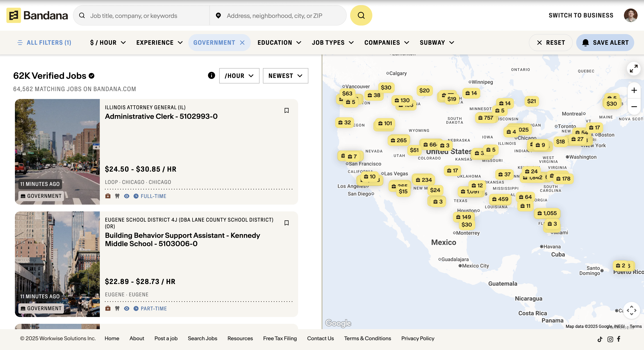Click the 757 jobs map cluster marker
Screen dimensions: 644x350
point(486,118)
